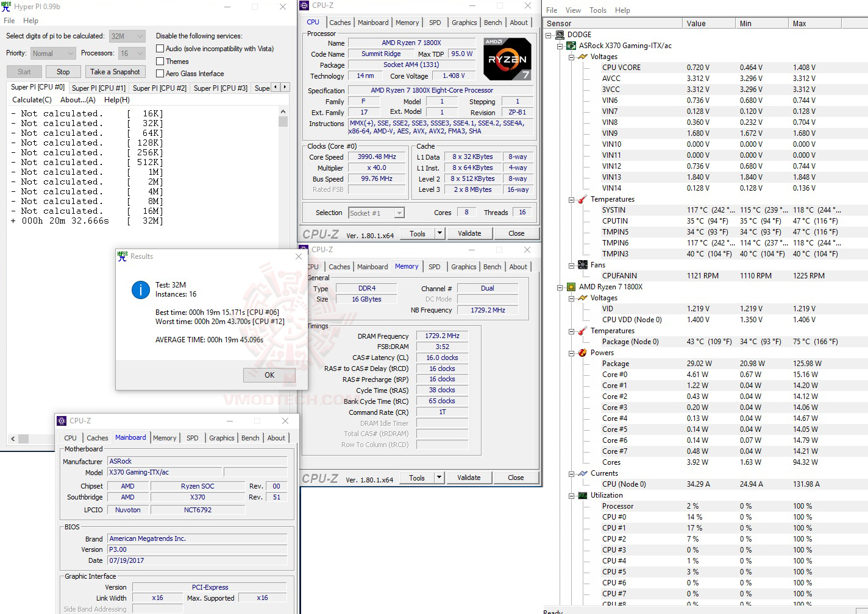
Task: Collapse the Powers node expander
Action: 571,353
